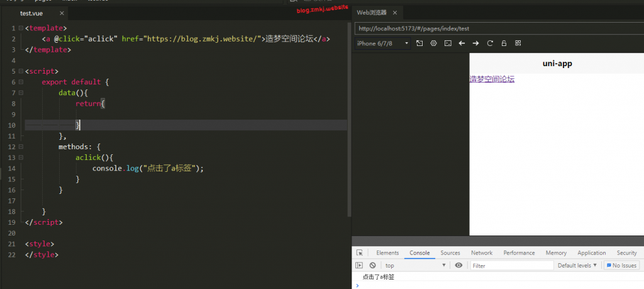Switch to the Elements devtools tab

(x=387, y=253)
